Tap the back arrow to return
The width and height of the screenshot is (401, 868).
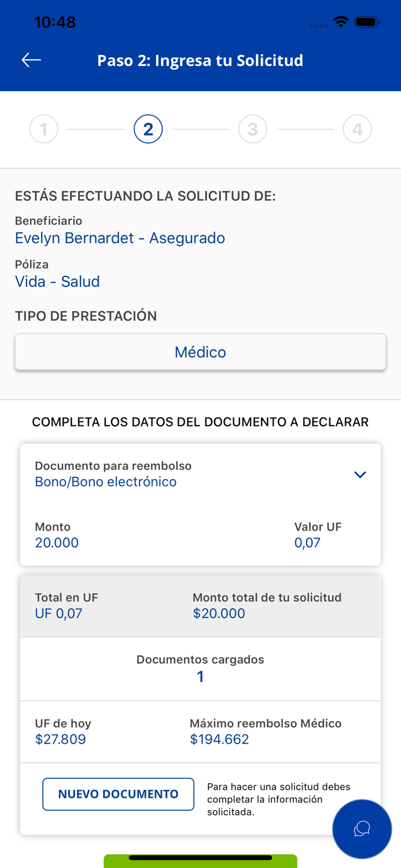(x=31, y=60)
